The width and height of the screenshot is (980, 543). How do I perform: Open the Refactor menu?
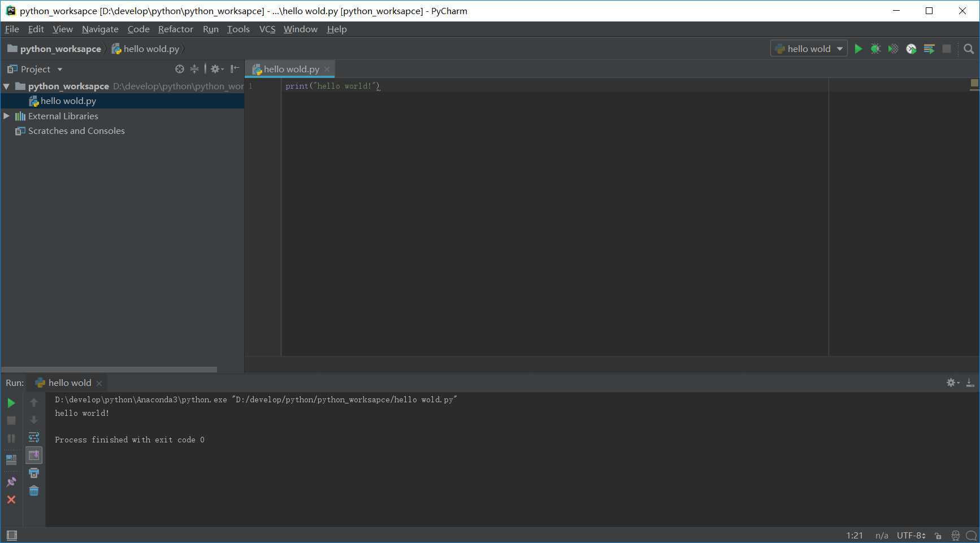[175, 29]
